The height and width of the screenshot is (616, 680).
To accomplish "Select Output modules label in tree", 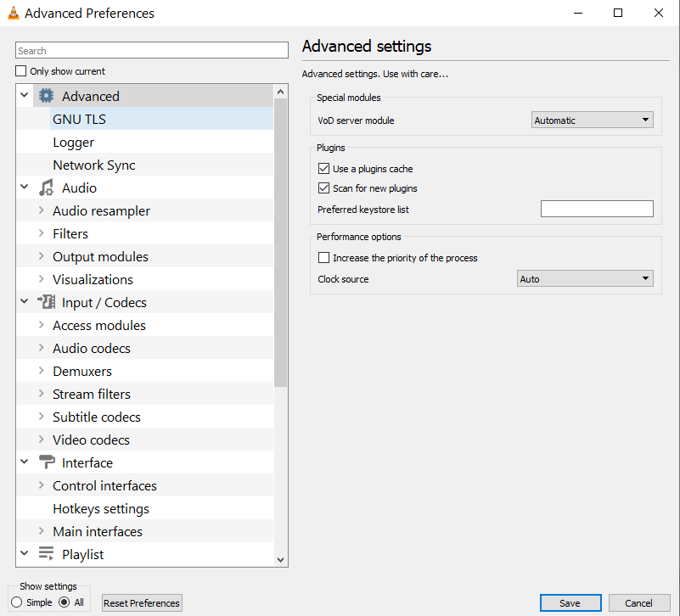I will click(101, 256).
